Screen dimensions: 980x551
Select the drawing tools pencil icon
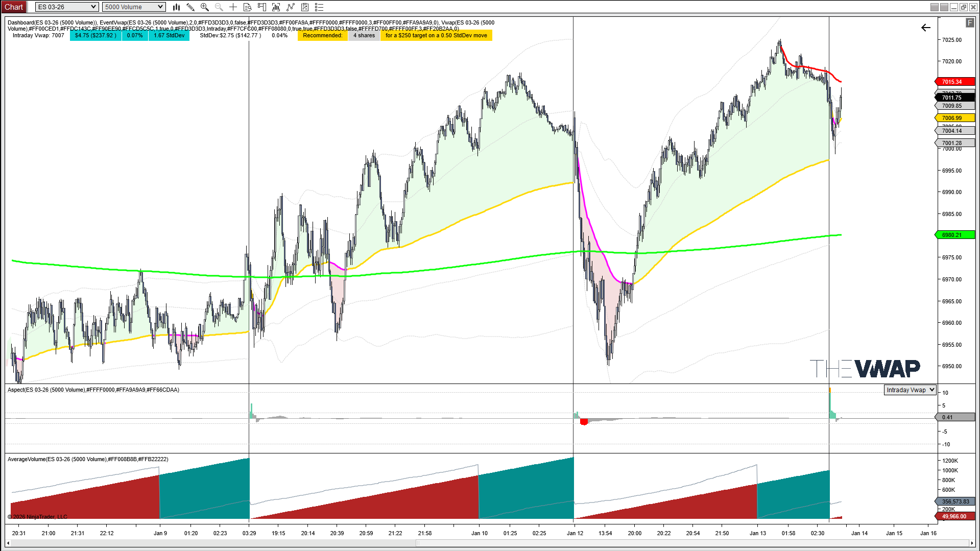[190, 7]
